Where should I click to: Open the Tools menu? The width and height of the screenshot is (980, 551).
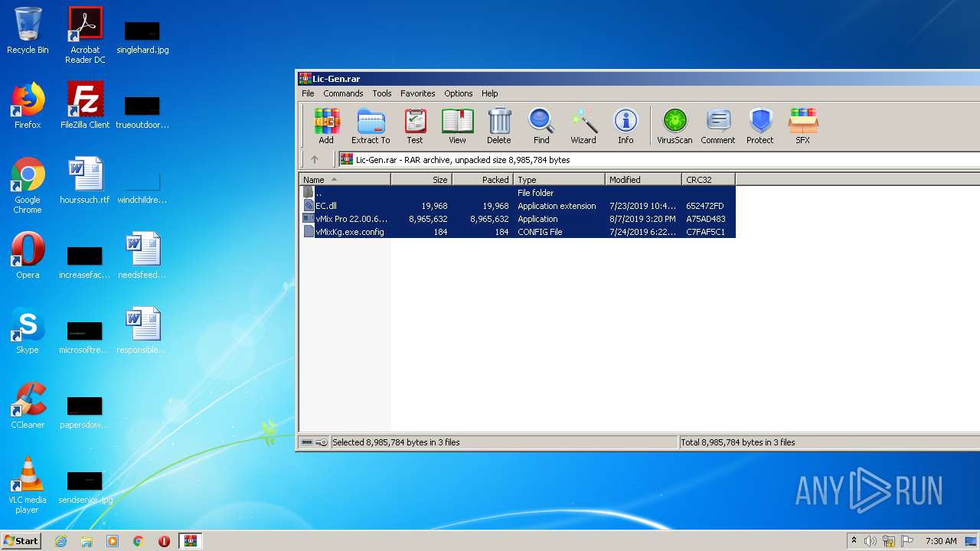[x=382, y=93]
